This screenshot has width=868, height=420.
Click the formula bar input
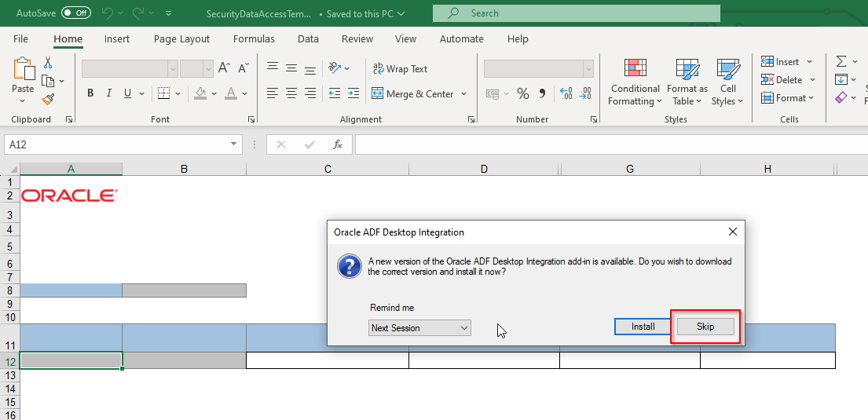tap(611, 144)
